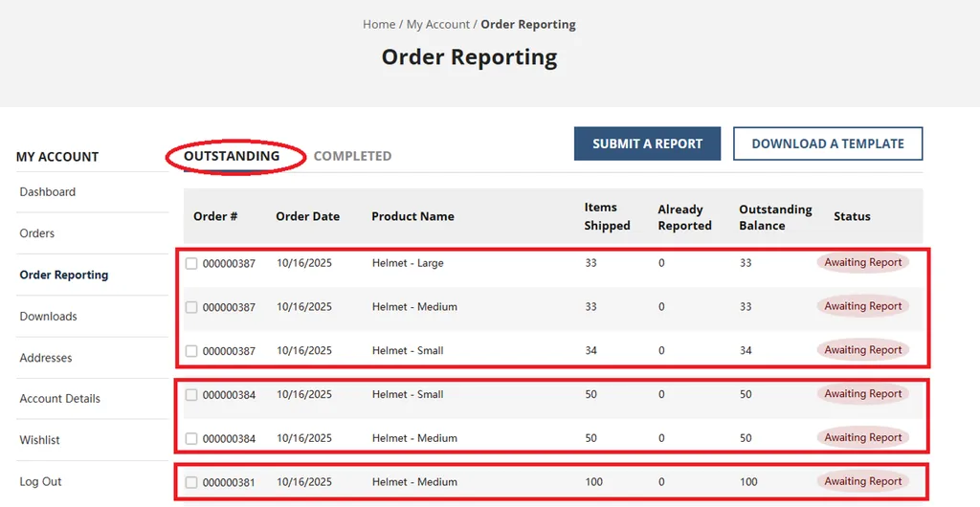The image size is (980, 507).
Task: Click the Order Reporting page heading
Action: point(469,56)
